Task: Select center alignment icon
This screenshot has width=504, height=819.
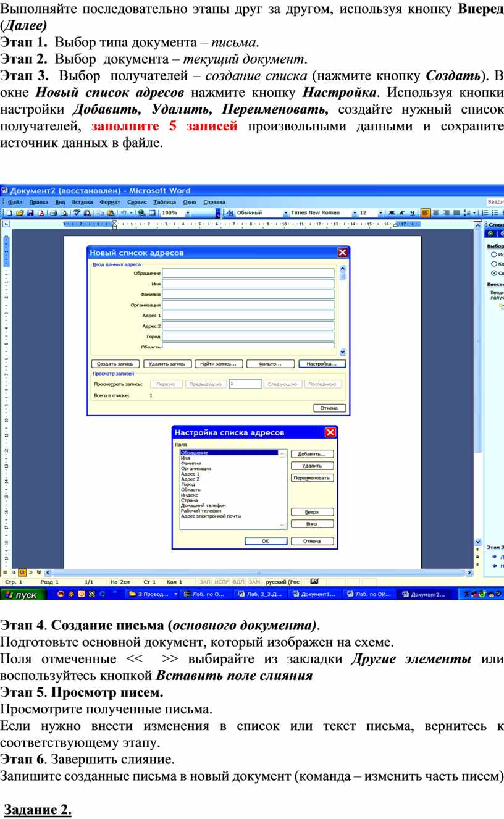Action: 437,212
